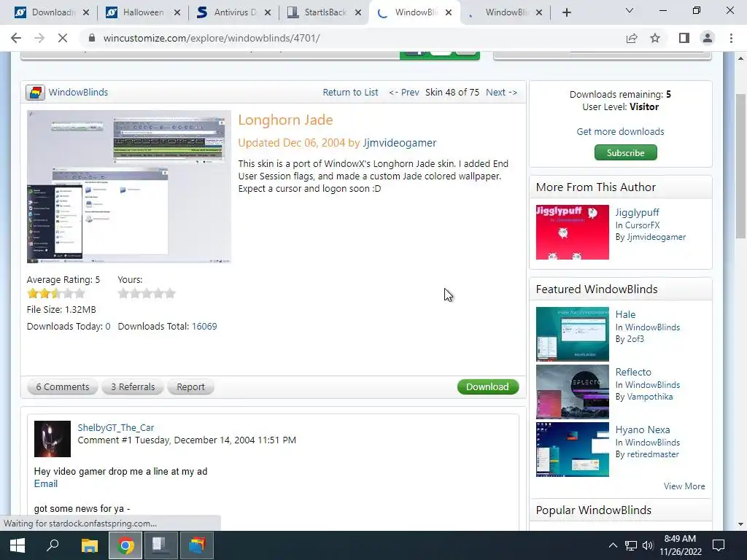Click the address bar URL
Image resolution: width=747 pixels, height=560 pixels.
pyautogui.click(x=212, y=38)
